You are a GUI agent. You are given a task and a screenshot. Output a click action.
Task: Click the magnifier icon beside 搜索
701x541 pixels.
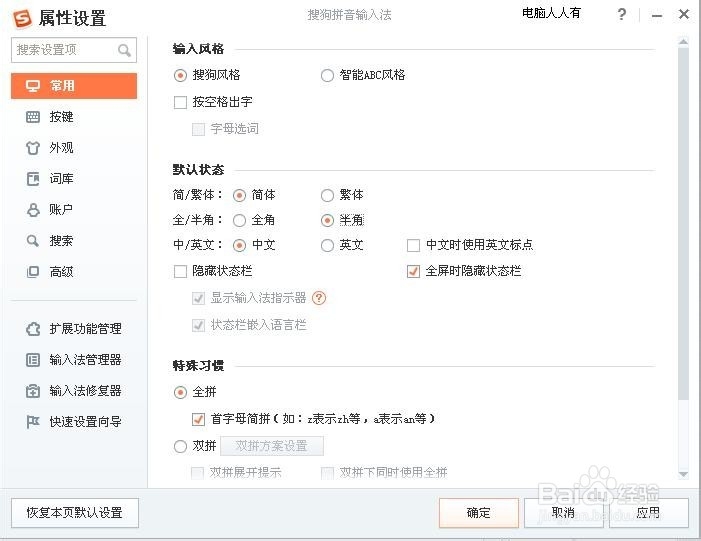click(32, 241)
